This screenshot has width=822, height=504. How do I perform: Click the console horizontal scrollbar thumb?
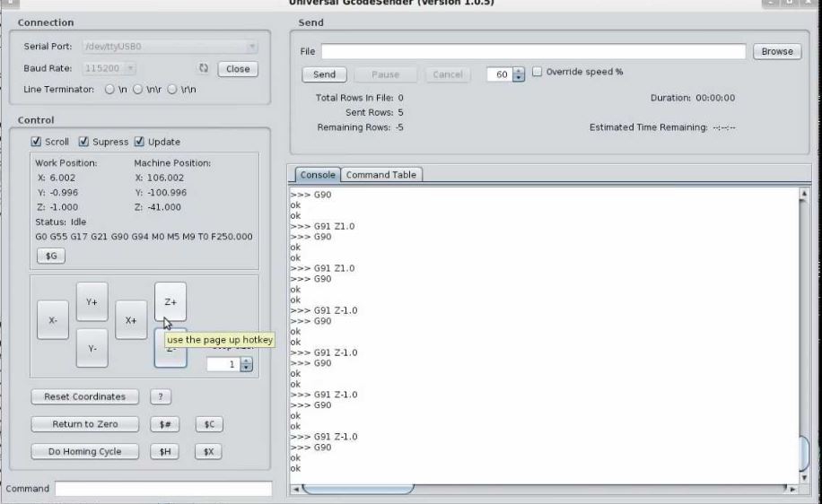(x=358, y=490)
